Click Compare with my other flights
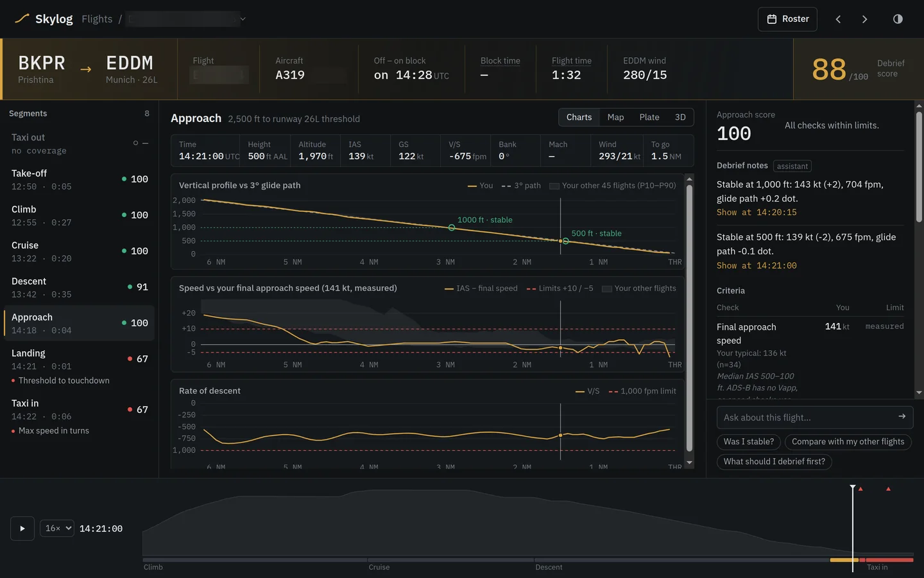Viewport: 924px width, 578px height. (x=848, y=442)
